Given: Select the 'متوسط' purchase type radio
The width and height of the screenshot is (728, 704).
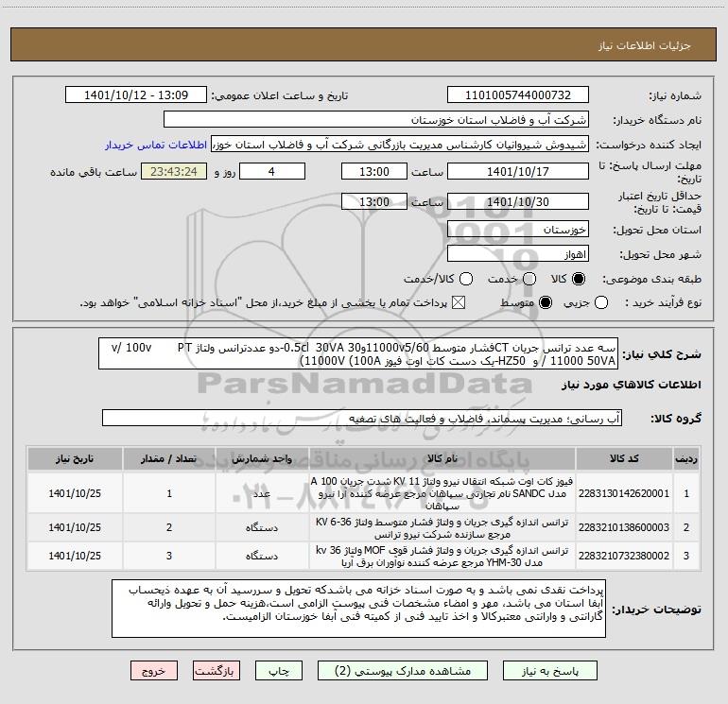Looking at the screenshot, I should point(546,303).
